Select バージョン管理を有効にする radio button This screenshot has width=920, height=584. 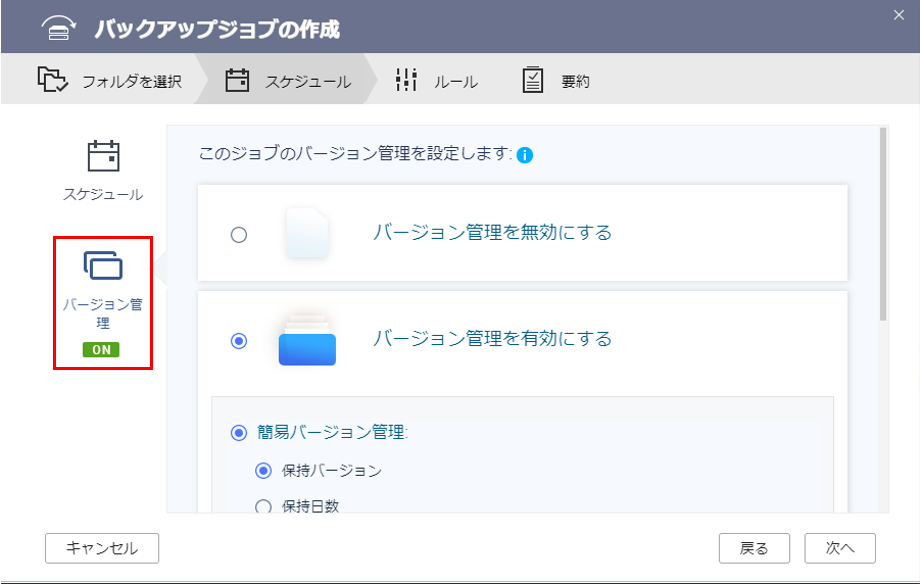tap(238, 341)
